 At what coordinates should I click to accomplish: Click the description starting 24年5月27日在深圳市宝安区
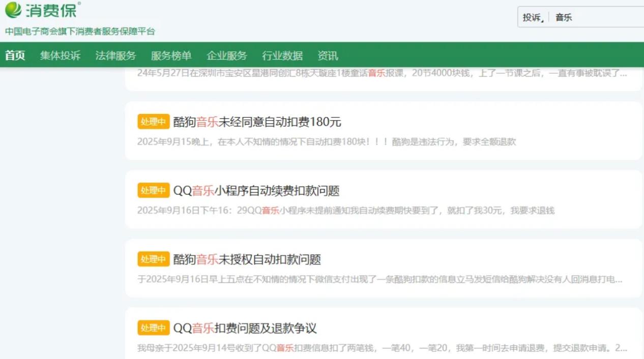point(383,73)
